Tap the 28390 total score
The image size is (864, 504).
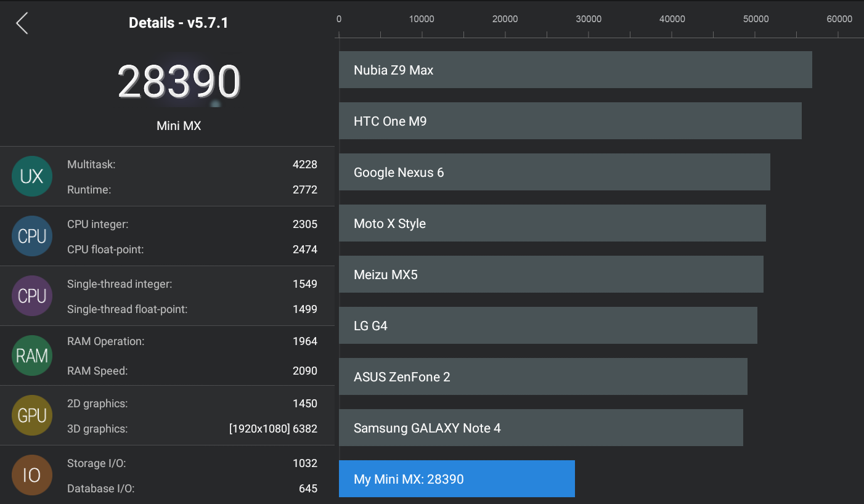(x=179, y=81)
